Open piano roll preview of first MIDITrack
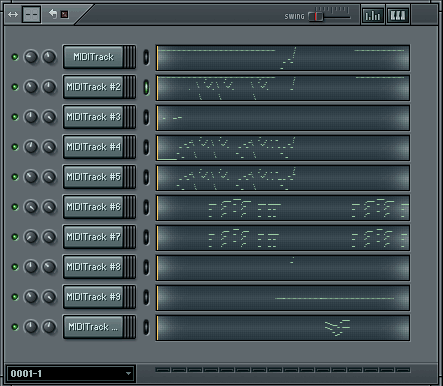The image size is (443, 386). click(x=283, y=58)
